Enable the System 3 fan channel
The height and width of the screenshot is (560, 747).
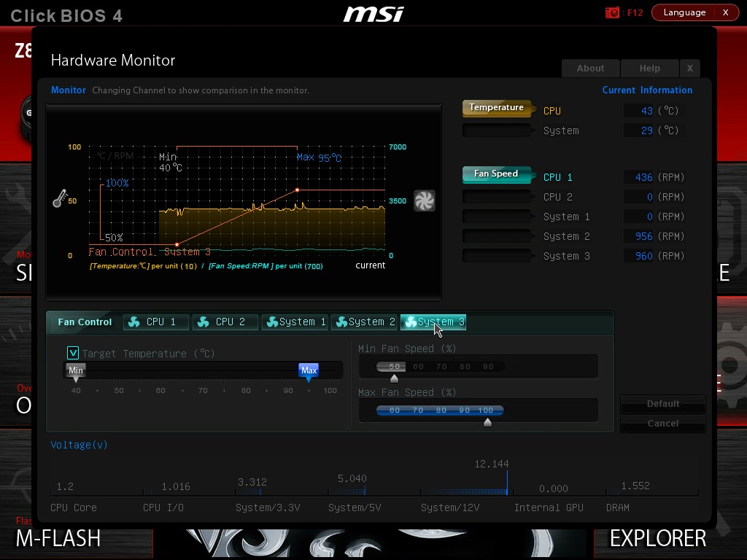pyautogui.click(x=497, y=256)
